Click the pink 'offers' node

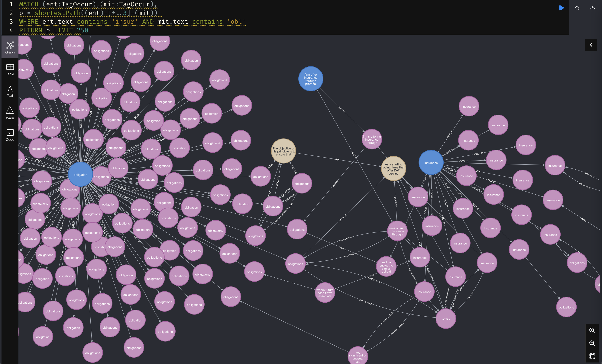[446, 319]
